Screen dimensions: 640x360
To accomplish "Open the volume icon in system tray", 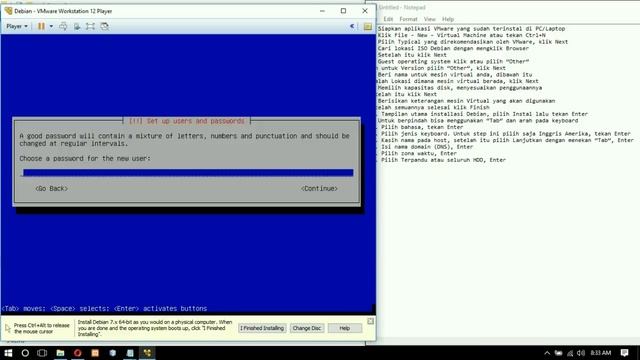I will pos(581,353).
